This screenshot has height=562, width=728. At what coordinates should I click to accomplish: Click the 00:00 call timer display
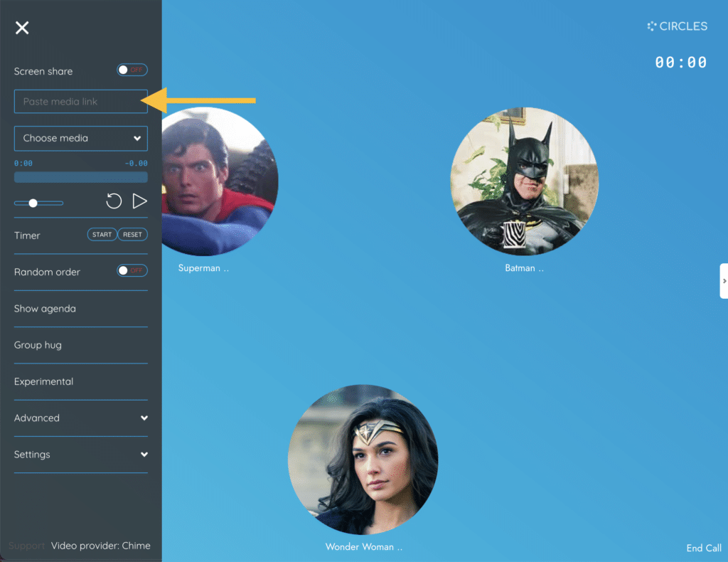coord(680,62)
